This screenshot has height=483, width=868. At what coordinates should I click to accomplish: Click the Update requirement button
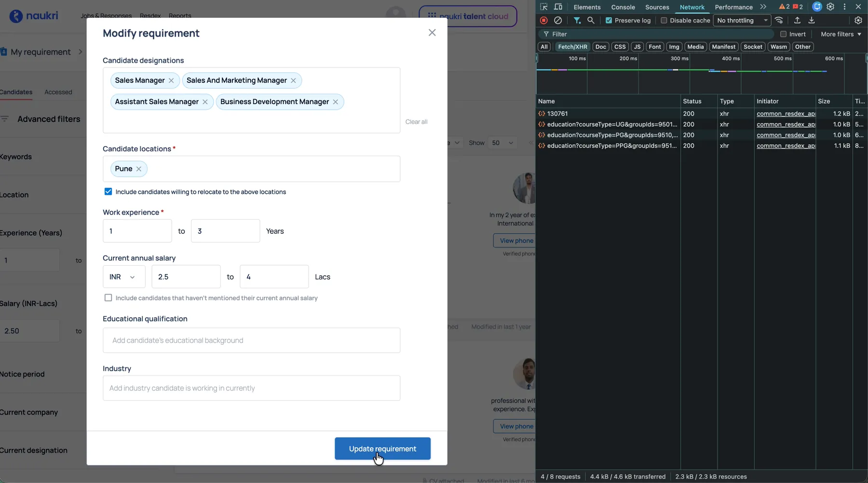(382, 449)
